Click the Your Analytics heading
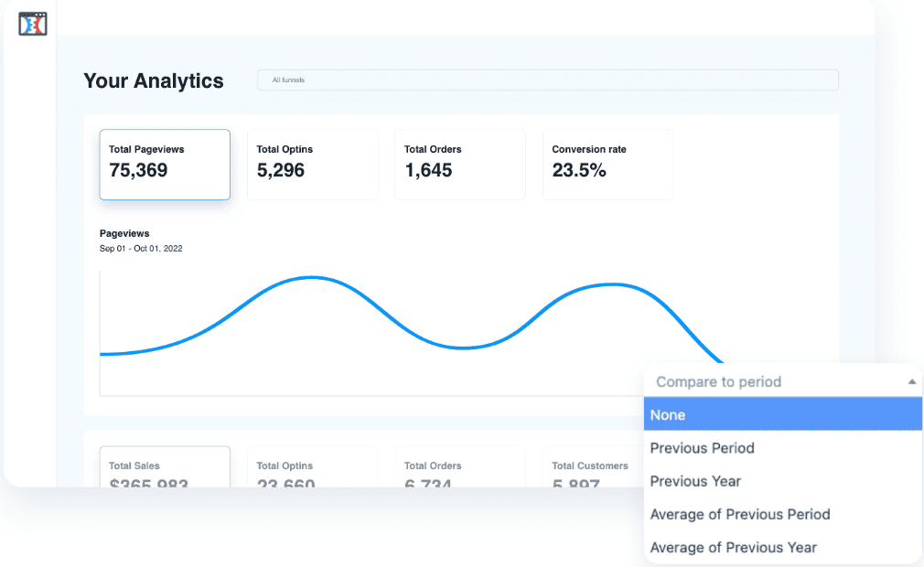The width and height of the screenshot is (924, 567). (x=154, y=80)
